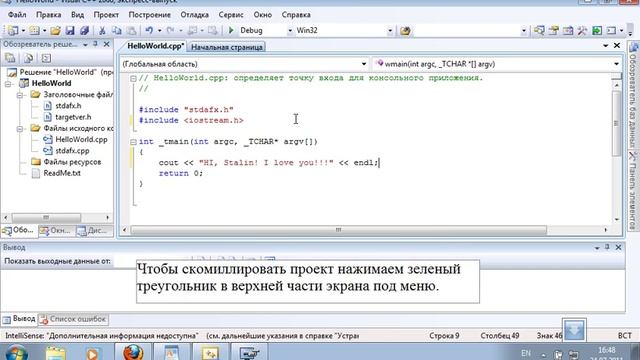640x360 pixels.
Task: Open the Debug configuration dropdown
Action: click(290, 31)
